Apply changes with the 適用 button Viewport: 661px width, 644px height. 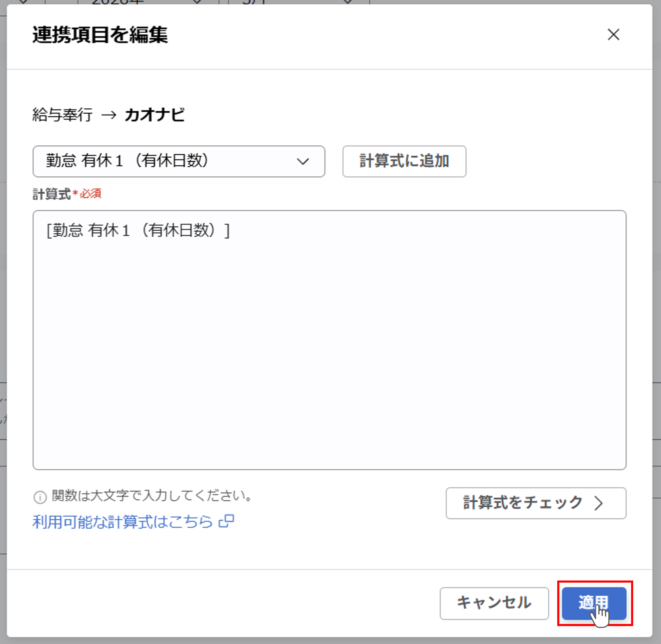[x=594, y=603]
